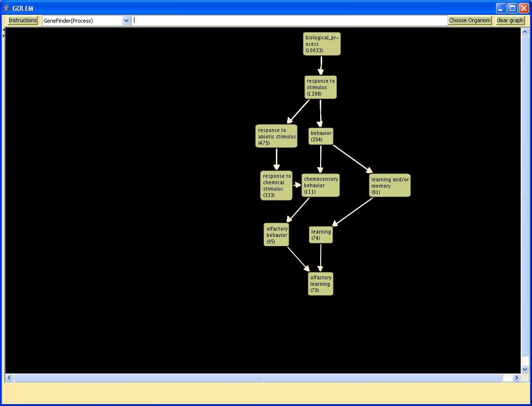Screen dimensions: 532x406
Task: Select the behavior node
Action: (x=321, y=136)
